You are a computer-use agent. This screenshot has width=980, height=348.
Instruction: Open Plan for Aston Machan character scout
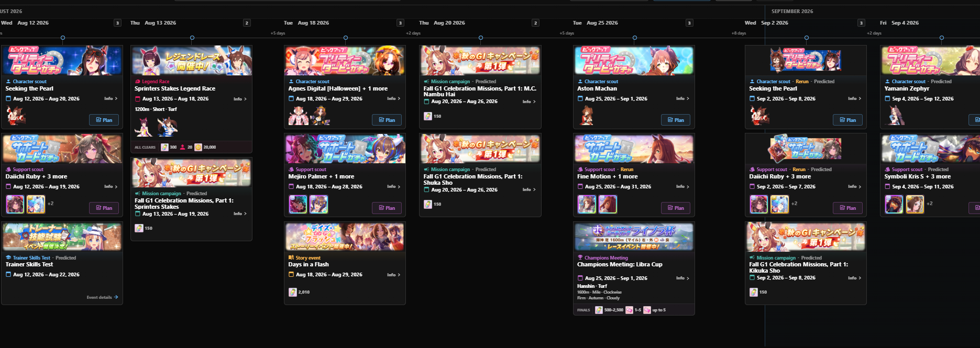[676, 120]
